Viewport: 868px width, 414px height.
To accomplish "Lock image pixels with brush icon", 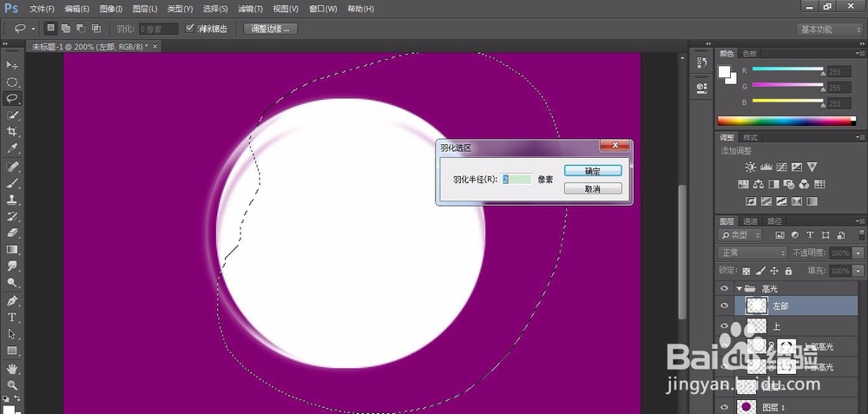I will tap(760, 271).
